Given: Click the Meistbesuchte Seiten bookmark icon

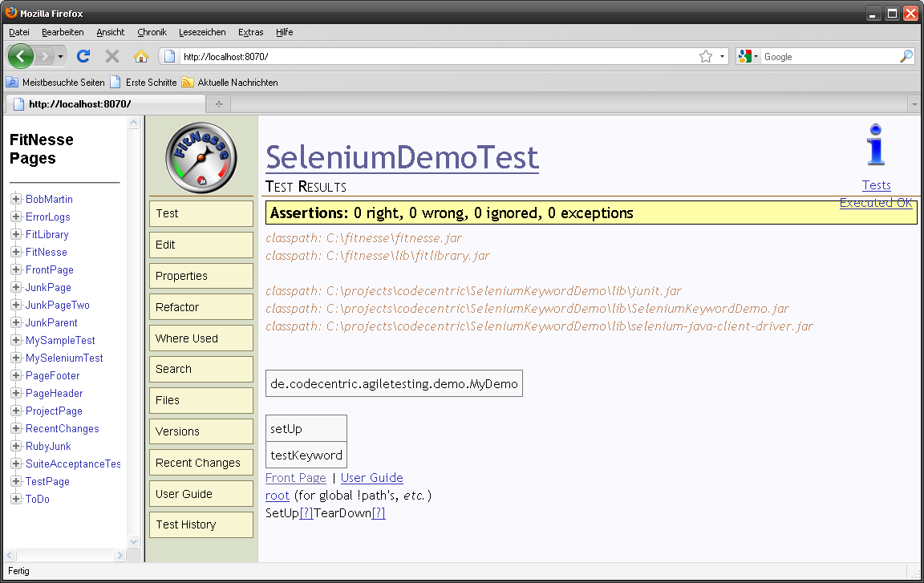Looking at the screenshot, I should point(12,83).
